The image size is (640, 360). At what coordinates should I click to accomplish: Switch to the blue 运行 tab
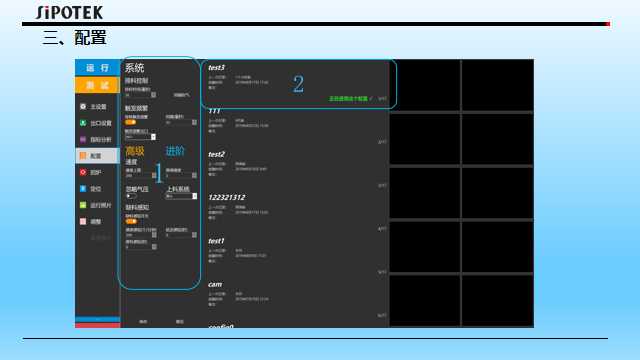tap(97, 68)
